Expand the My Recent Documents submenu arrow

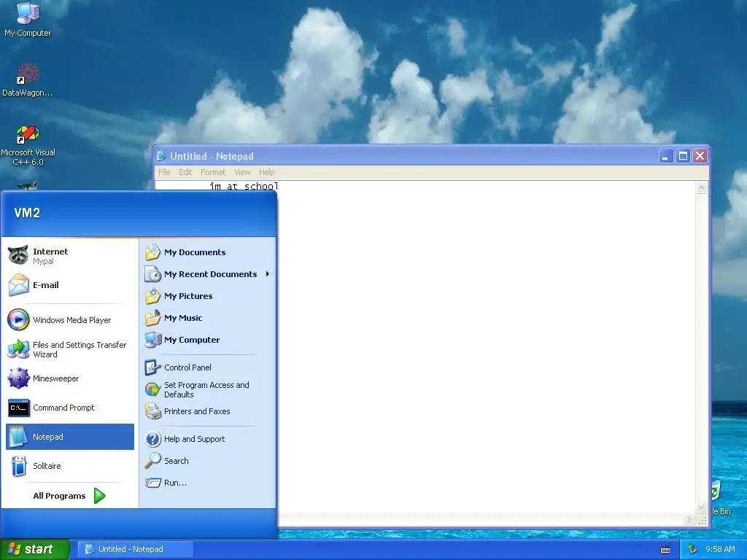point(268,274)
